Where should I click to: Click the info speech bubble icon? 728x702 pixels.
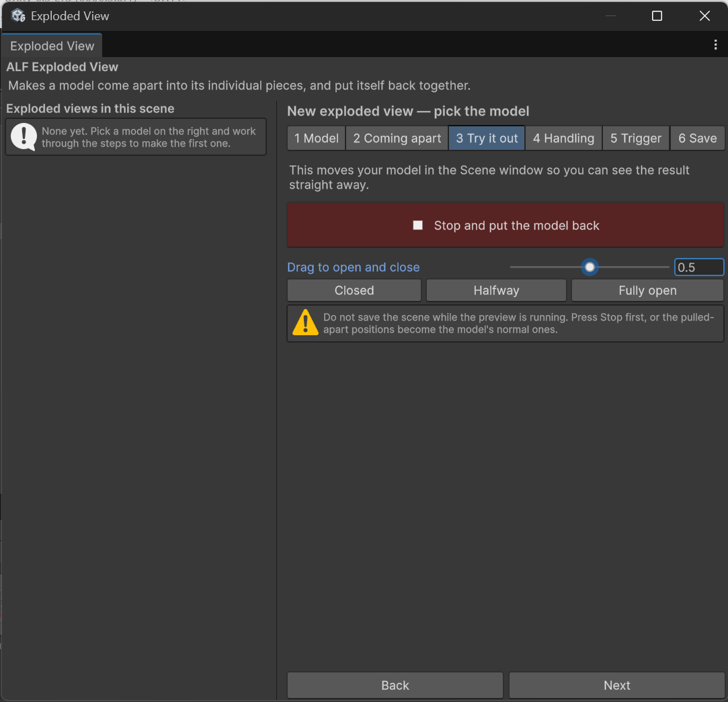coord(24,137)
